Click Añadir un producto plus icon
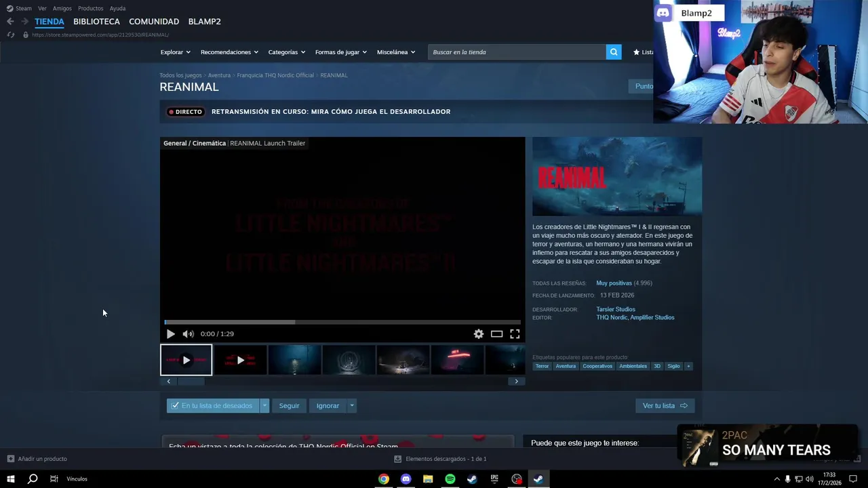Viewport: 868px width, 488px height. point(10,459)
